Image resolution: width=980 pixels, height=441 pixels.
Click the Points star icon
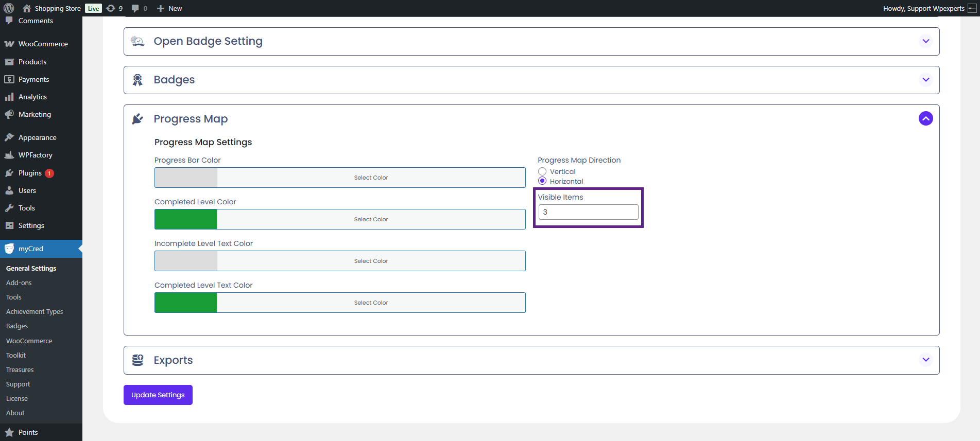(9, 432)
